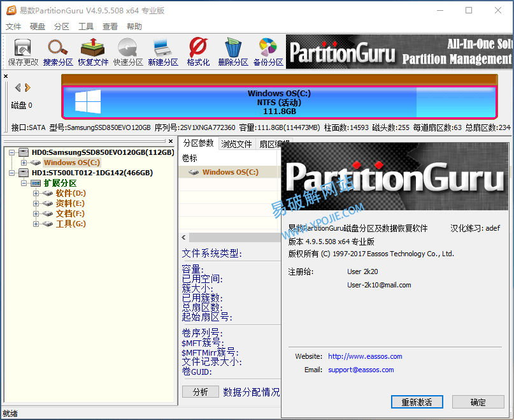The height and width of the screenshot is (420, 514).
Task: Open the 工具 (Tools) menu
Action: coord(86,26)
